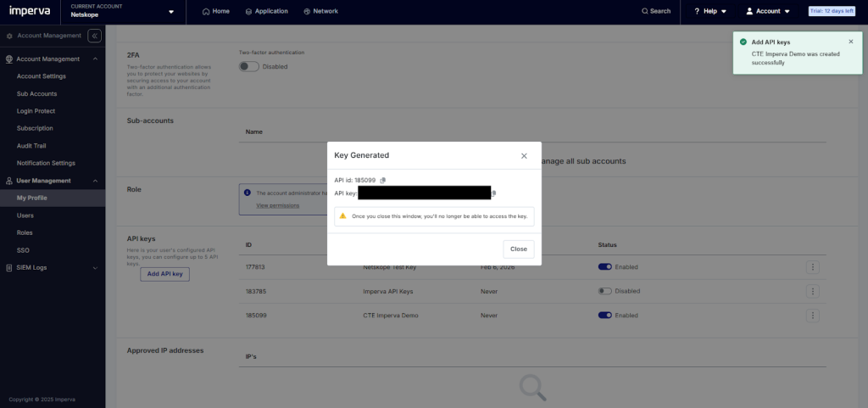Image resolution: width=868 pixels, height=408 pixels.
Task: Open options menu for key 177813
Action: (x=813, y=267)
